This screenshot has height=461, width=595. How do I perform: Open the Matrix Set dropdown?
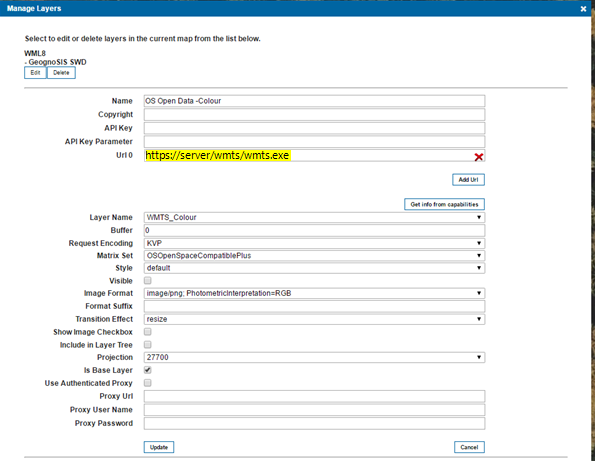click(314, 256)
